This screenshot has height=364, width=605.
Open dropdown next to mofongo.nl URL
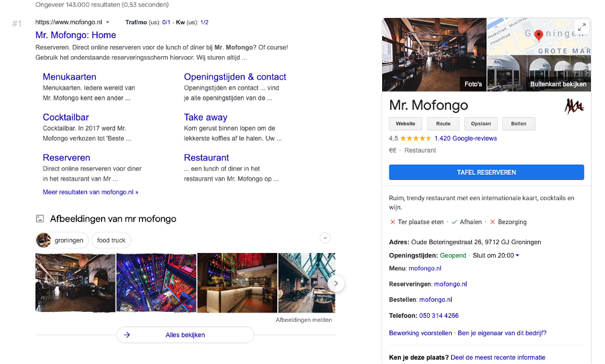coord(108,22)
